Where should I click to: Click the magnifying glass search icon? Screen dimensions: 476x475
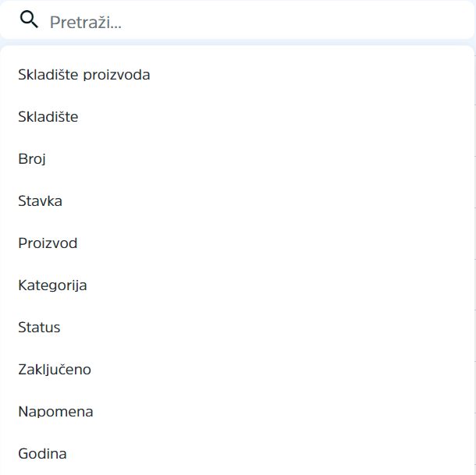tap(29, 19)
